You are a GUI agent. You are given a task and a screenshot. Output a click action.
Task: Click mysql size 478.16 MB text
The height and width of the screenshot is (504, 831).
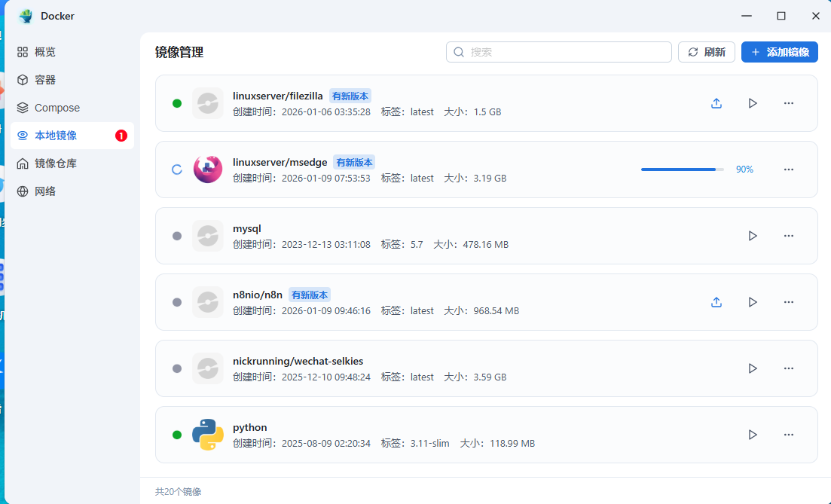point(485,244)
